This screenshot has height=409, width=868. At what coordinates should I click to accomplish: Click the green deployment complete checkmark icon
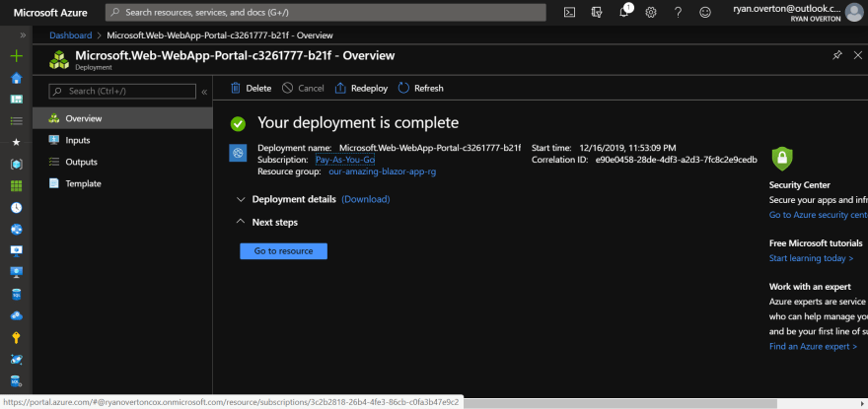[238, 124]
